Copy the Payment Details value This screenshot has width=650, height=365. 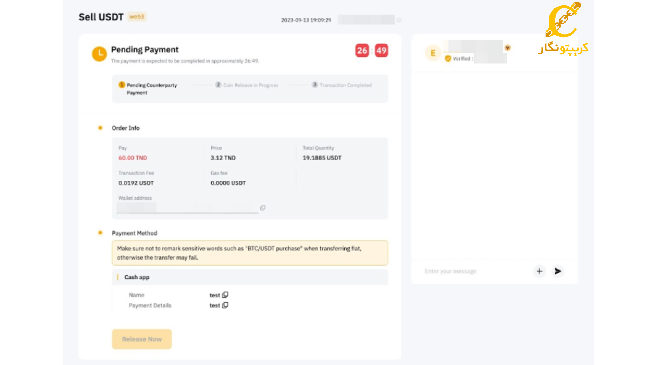tap(225, 305)
